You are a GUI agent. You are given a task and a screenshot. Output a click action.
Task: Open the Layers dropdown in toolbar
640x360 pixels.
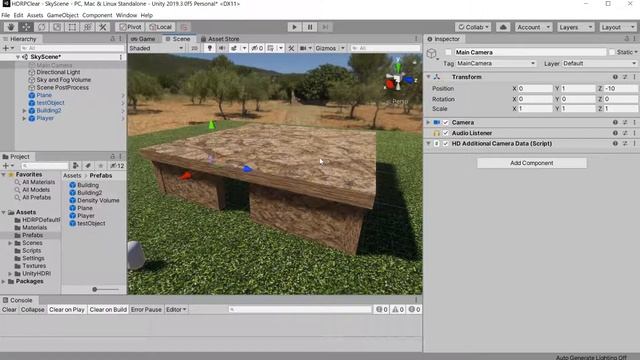[x=576, y=27]
